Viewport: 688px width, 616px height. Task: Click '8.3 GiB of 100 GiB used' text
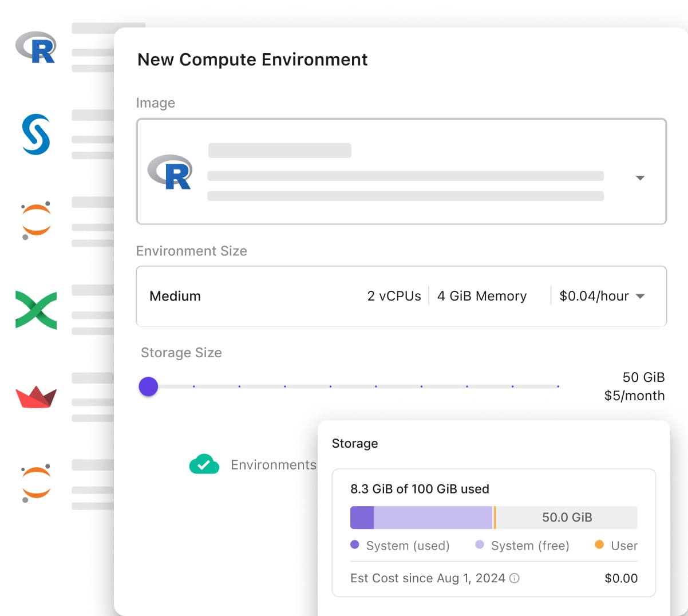point(420,489)
